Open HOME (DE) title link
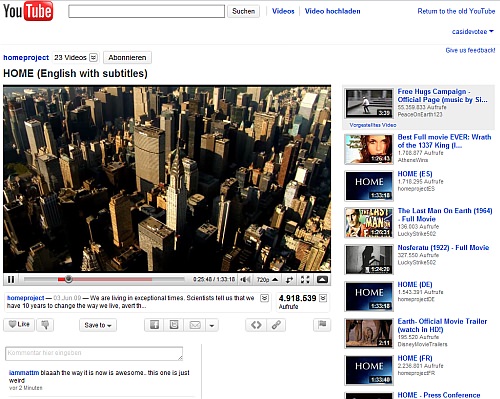 click(415, 284)
